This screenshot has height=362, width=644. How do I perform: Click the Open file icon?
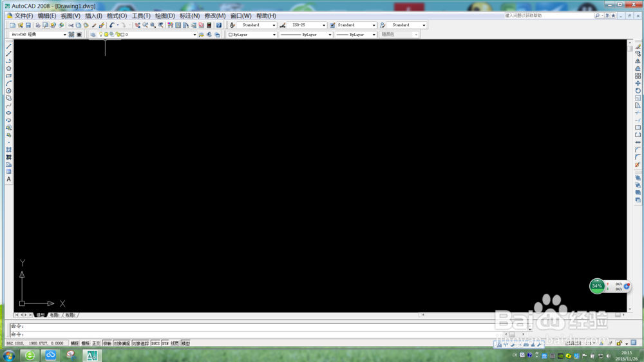click(x=21, y=25)
